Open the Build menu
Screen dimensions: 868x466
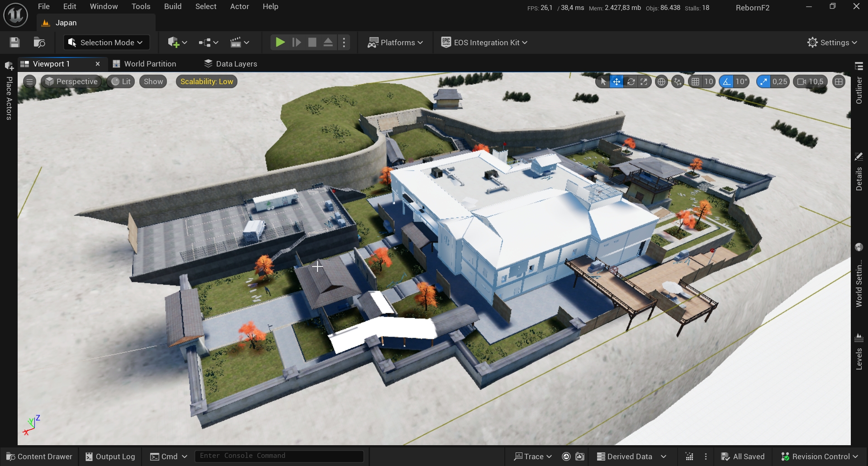(x=172, y=6)
